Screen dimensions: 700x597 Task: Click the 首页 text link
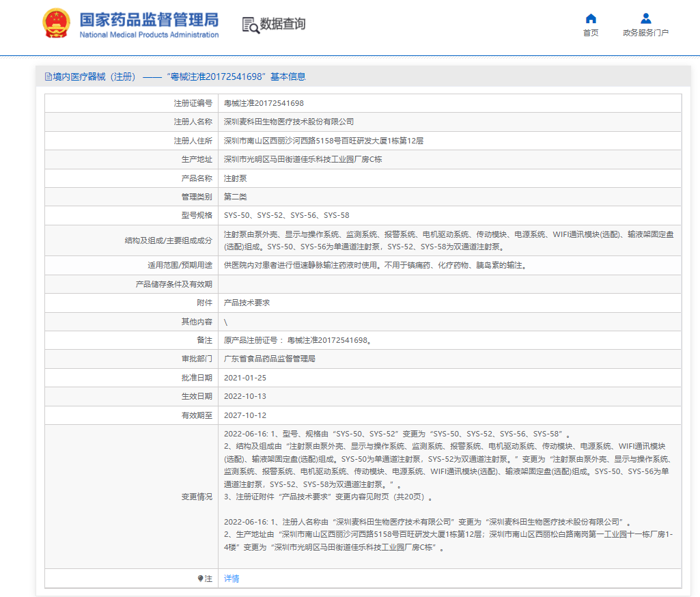click(591, 33)
